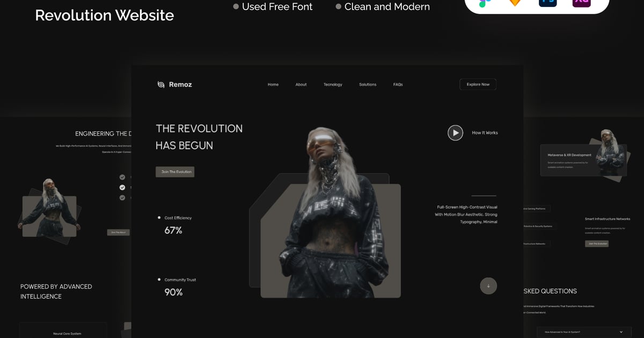Toggle the top dimmed checkmark circle
Image resolution: width=644 pixels, height=338 pixels.
122,177
